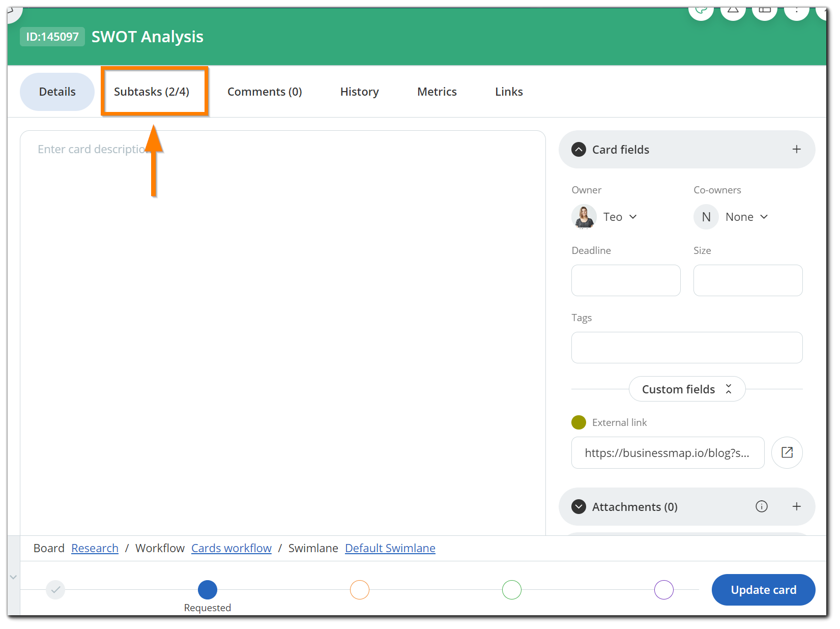Screen dimensions: 840x629
Task: Add a new card field with plus icon
Action: click(x=797, y=149)
